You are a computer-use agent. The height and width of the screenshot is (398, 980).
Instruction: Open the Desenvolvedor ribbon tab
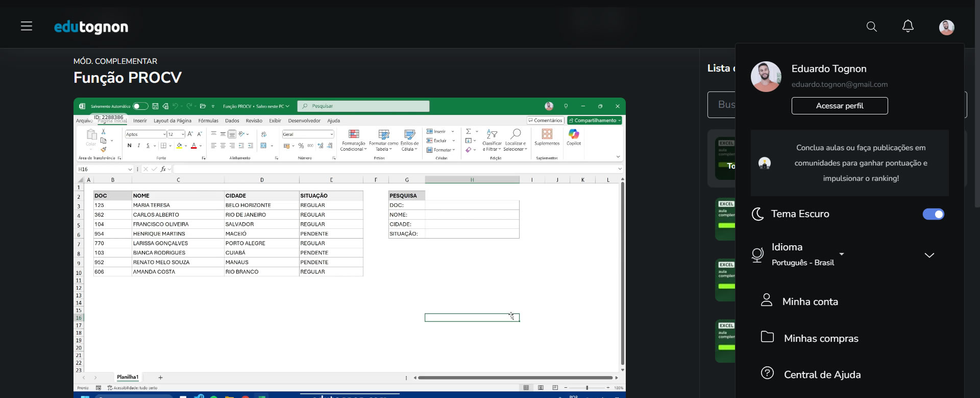pos(304,121)
